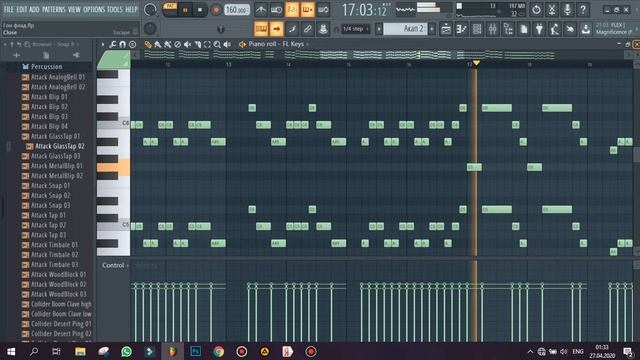Viewport: 640px width, 360px height.
Task: Click the playhead marker on timeline
Action: coord(476,63)
